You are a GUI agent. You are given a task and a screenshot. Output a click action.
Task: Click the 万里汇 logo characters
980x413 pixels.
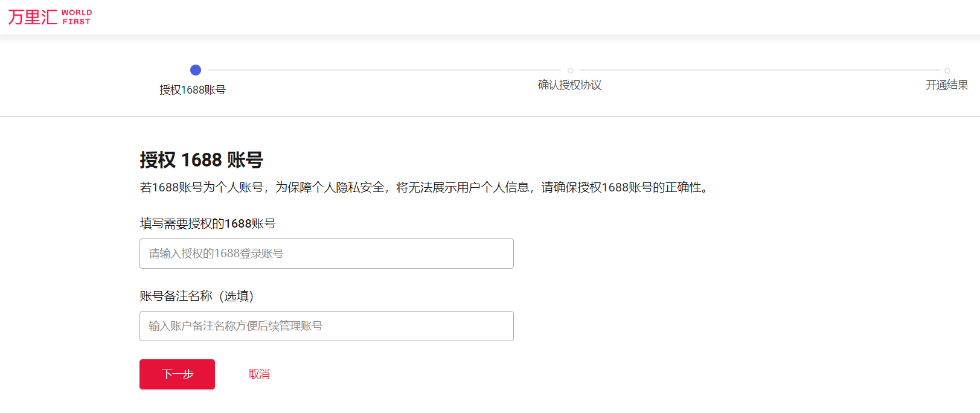[33, 17]
